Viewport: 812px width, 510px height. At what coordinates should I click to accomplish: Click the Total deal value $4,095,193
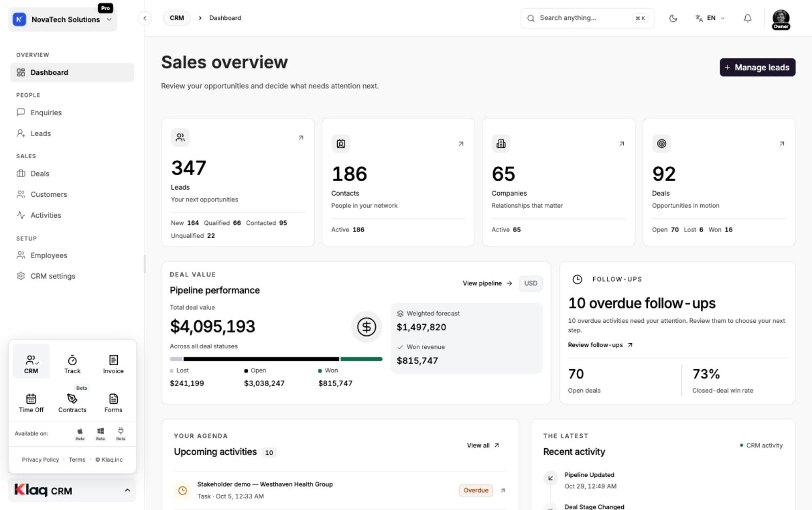[212, 326]
